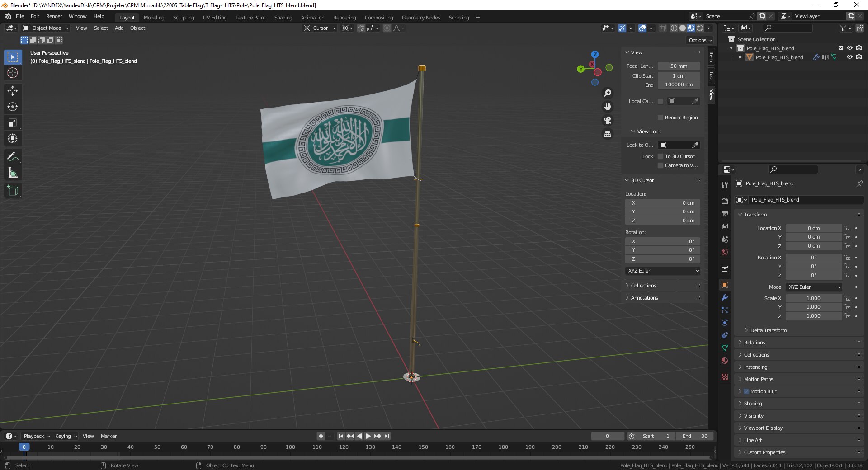This screenshot has height=470, width=868.
Task: Jump to the animation end frame
Action: [387, 436]
